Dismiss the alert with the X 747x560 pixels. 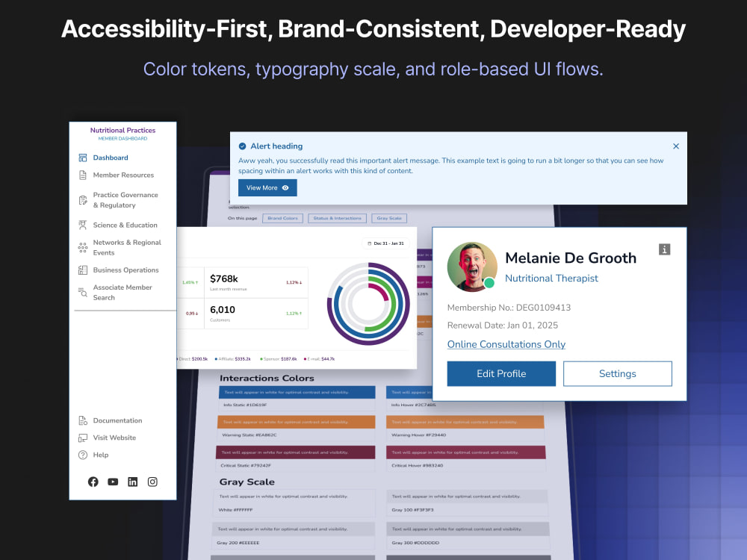coord(676,146)
